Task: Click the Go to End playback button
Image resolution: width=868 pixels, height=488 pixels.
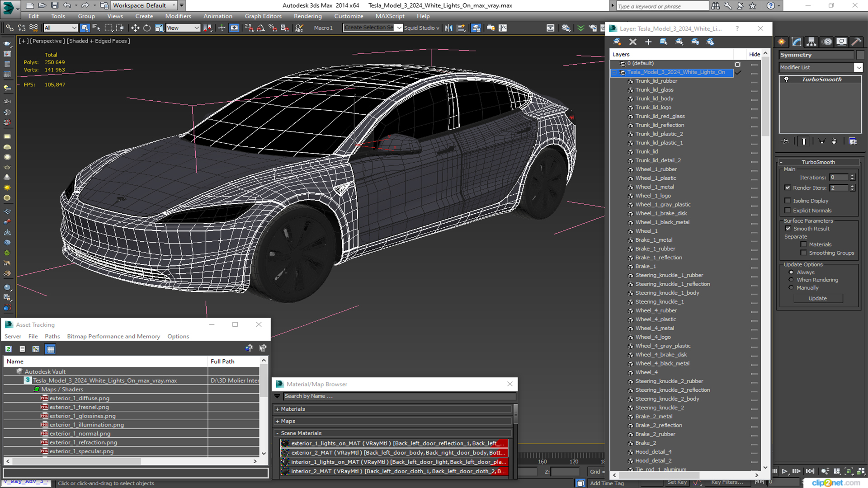Action: point(810,471)
